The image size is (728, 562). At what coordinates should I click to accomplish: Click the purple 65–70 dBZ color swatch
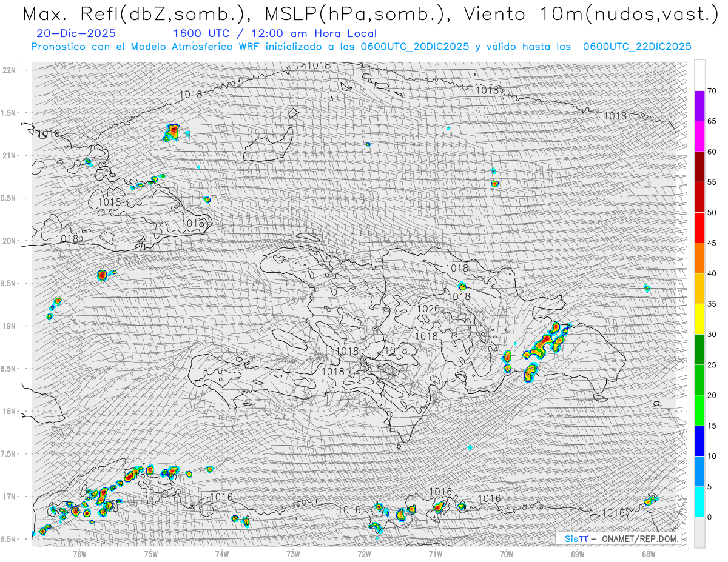[699, 106]
